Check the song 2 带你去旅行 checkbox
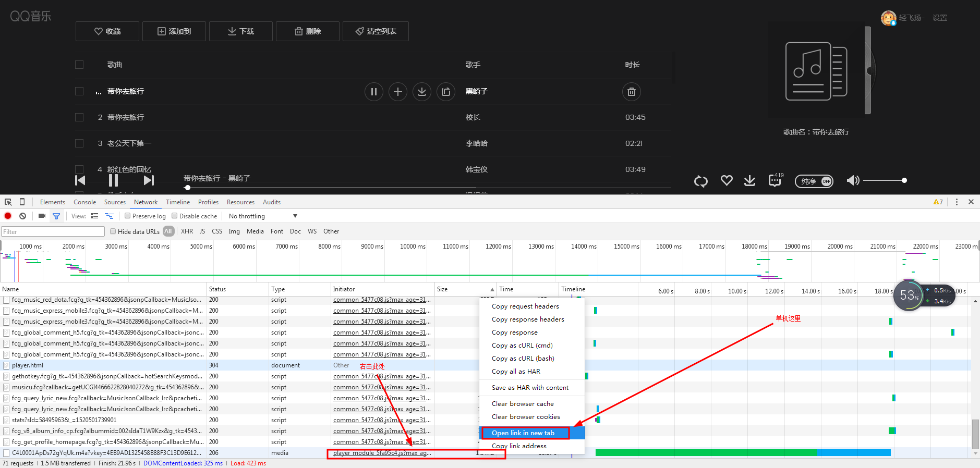 (x=79, y=117)
